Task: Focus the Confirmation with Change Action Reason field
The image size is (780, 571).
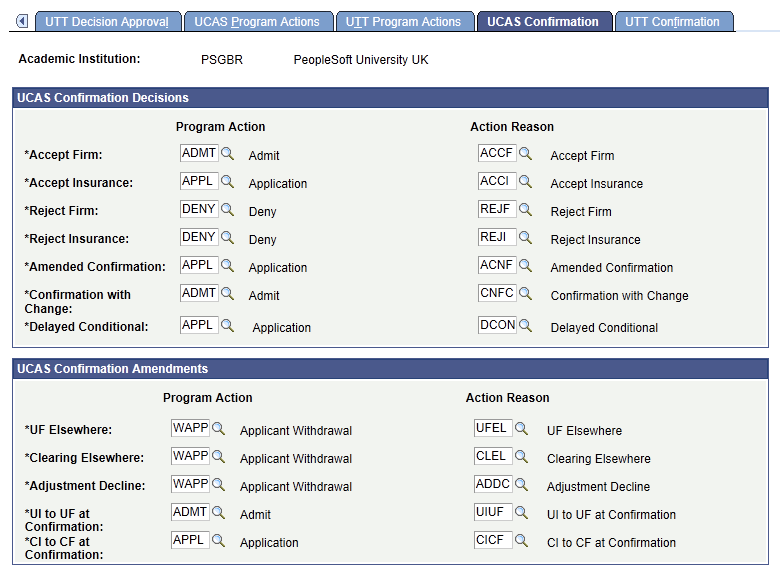Action: (496, 294)
